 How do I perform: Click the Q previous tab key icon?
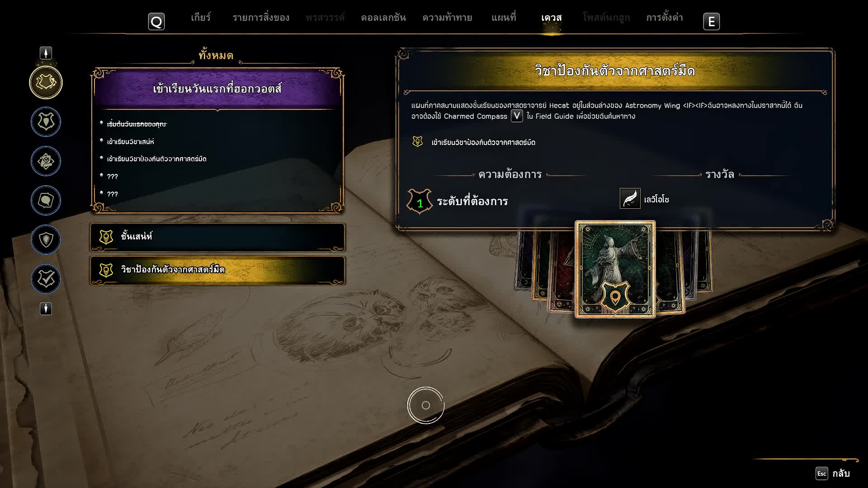pyautogui.click(x=156, y=21)
